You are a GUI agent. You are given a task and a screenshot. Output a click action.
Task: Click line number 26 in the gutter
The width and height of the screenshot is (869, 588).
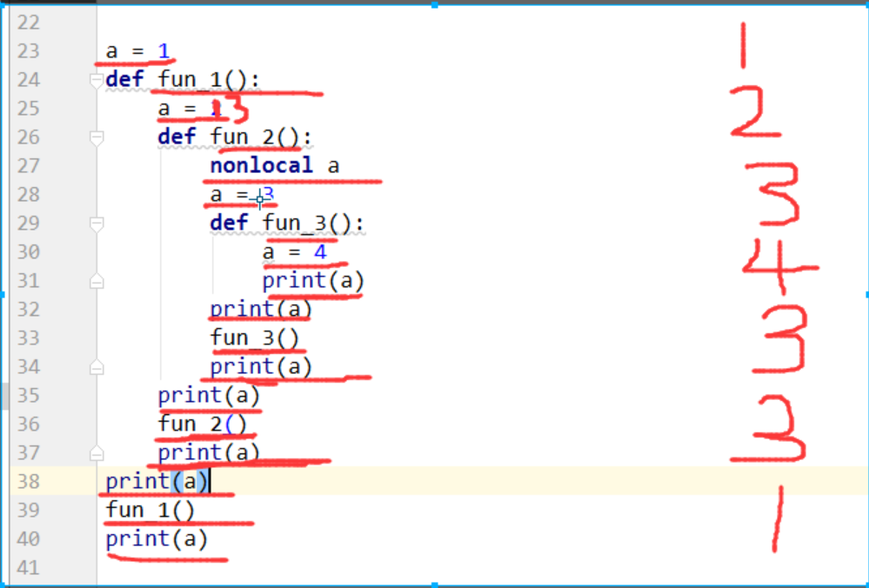coord(28,137)
